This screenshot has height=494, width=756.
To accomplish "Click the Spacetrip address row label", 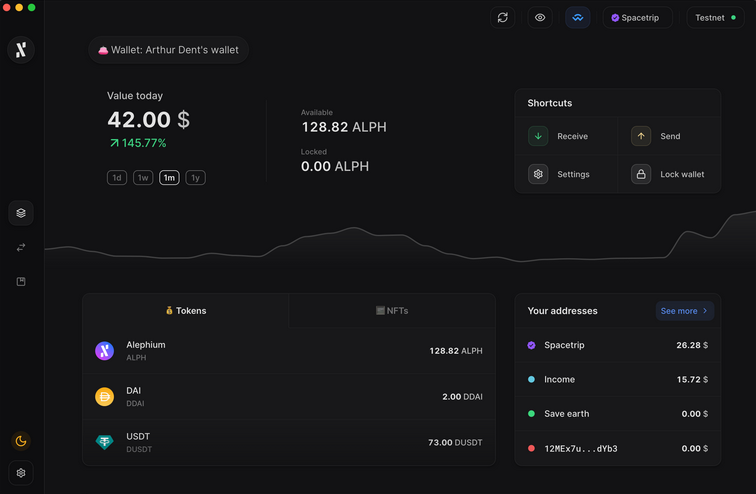I will pyautogui.click(x=564, y=345).
